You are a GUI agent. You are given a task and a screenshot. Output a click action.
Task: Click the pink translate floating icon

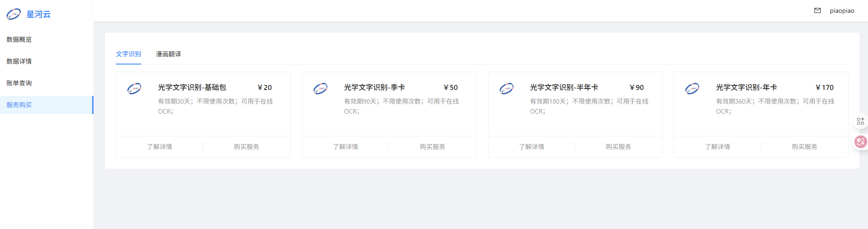860,142
